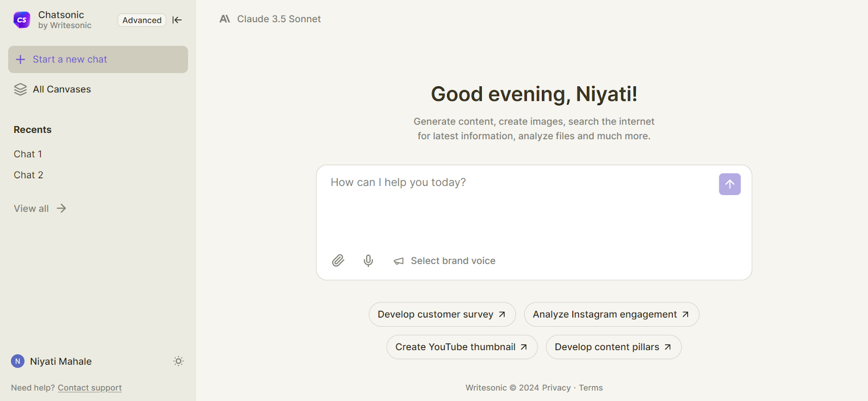Click the Chatsonic logo icon
This screenshot has height=401, width=868.
click(x=22, y=20)
